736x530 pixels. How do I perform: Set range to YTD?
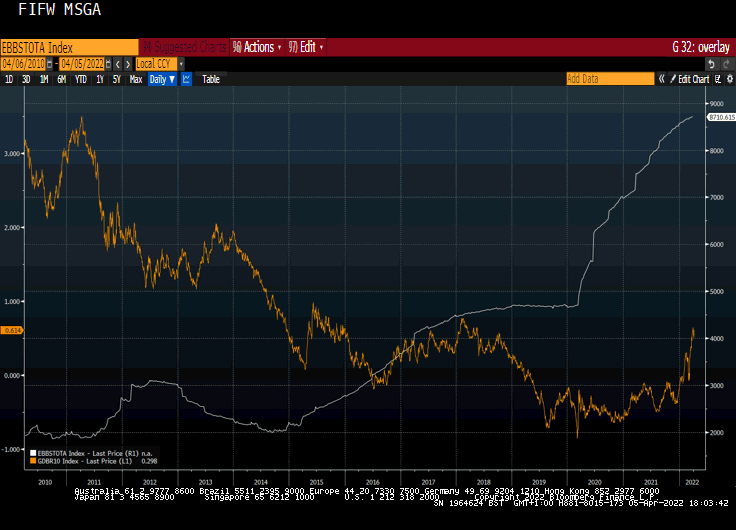pyautogui.click(x=81, y=79)
